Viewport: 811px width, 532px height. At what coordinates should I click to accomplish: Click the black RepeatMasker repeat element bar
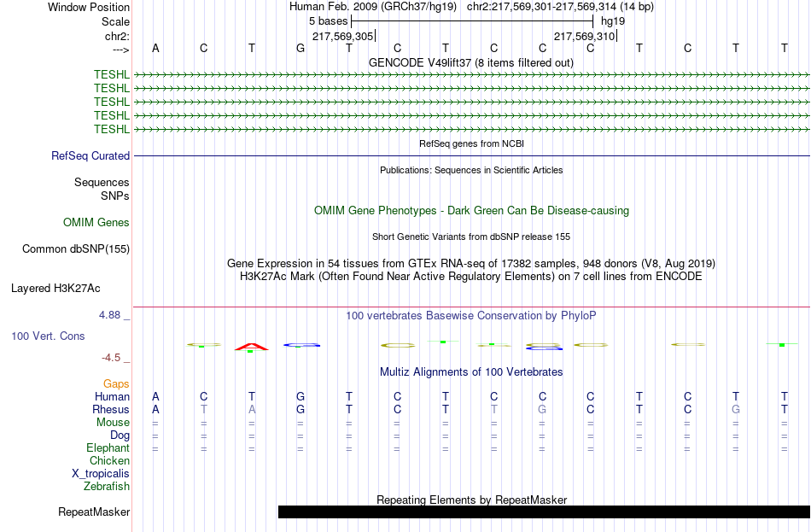[544, 512]
